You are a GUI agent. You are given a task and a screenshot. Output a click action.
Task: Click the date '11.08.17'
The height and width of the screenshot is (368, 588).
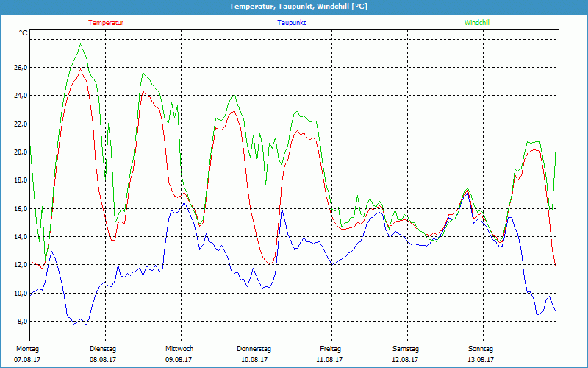[x=329, y=360]
